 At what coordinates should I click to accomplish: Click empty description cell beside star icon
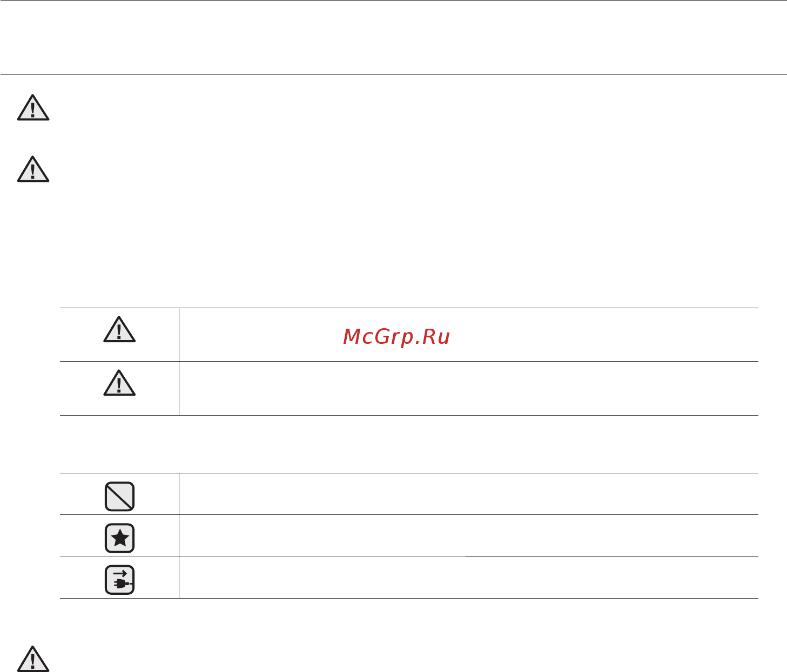[x=468, y=535]
